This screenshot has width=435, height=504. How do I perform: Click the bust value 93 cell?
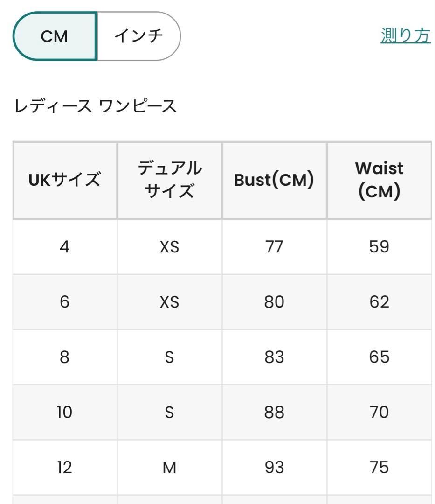274,467
